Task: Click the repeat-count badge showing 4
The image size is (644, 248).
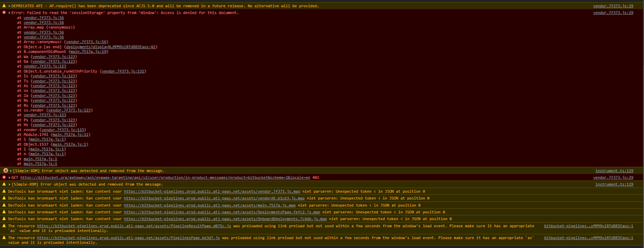Action: (x=5, y=170)
